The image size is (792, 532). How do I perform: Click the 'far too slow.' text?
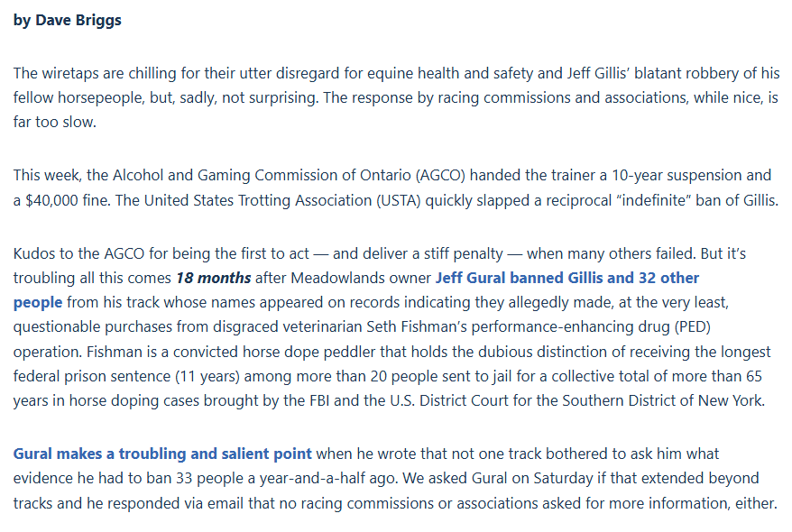54,122
